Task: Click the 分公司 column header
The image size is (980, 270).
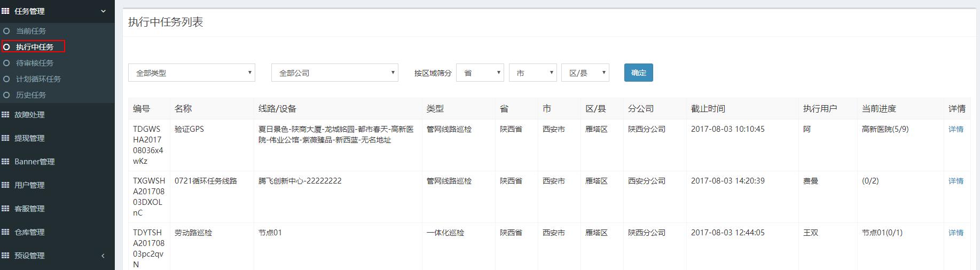Action: (x=641, y=108)
